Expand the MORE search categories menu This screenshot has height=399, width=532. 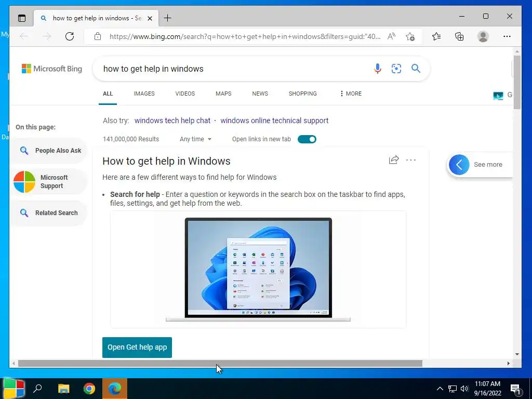click(x=351, y=94)
